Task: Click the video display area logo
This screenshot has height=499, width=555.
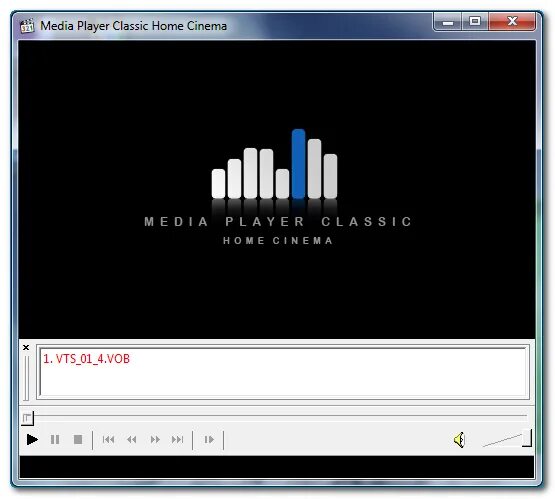Action: coord(277,187)
